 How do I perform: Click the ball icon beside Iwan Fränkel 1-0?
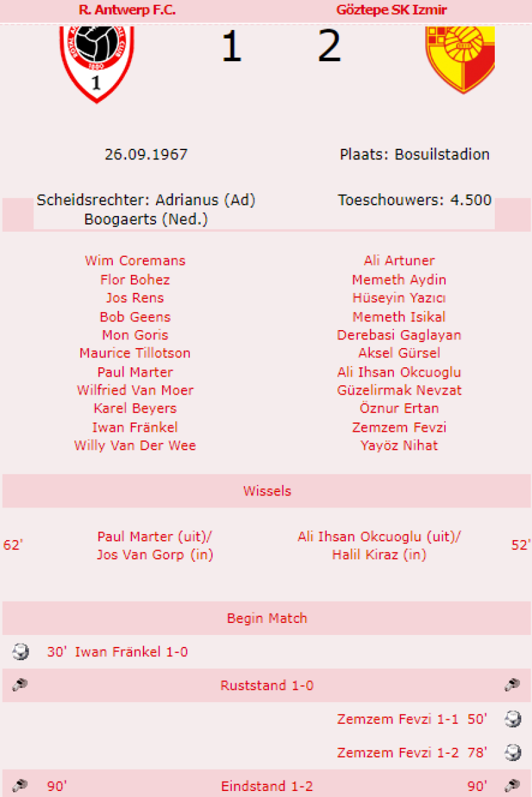[21, 652]
